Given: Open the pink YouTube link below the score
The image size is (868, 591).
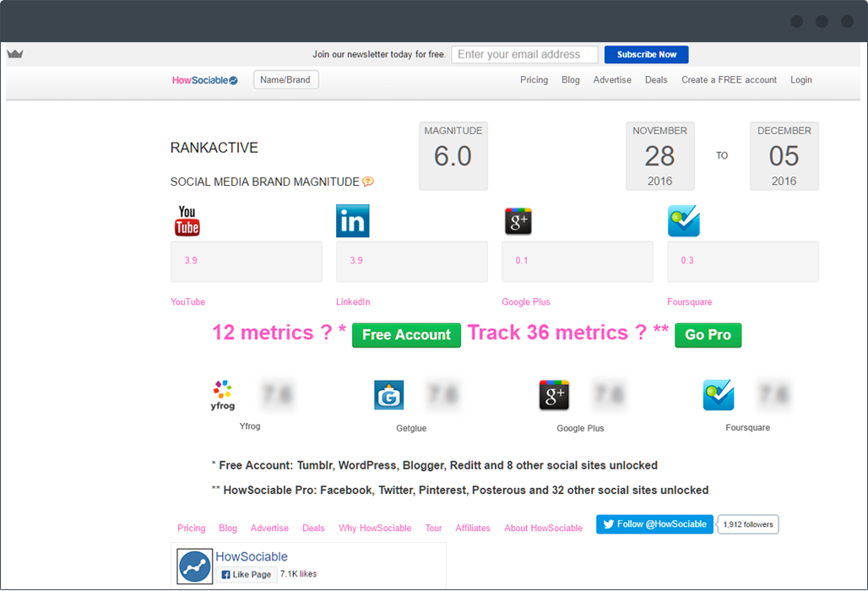Looking at the screenshot, I should point(187,301).
